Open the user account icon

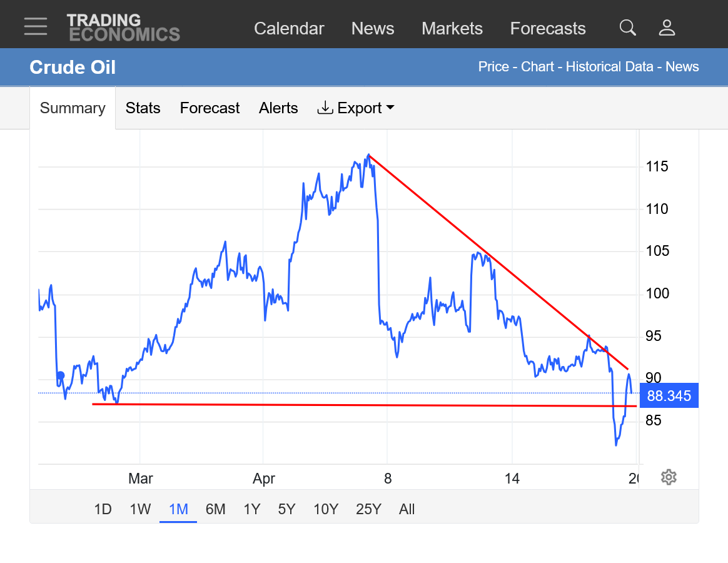pos(667,28)
